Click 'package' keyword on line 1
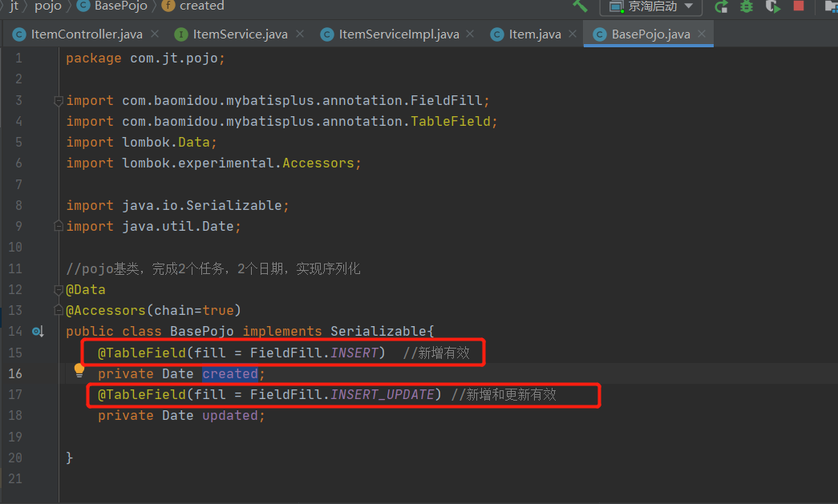Screen dimensions: 838x504 pos(94,58)
